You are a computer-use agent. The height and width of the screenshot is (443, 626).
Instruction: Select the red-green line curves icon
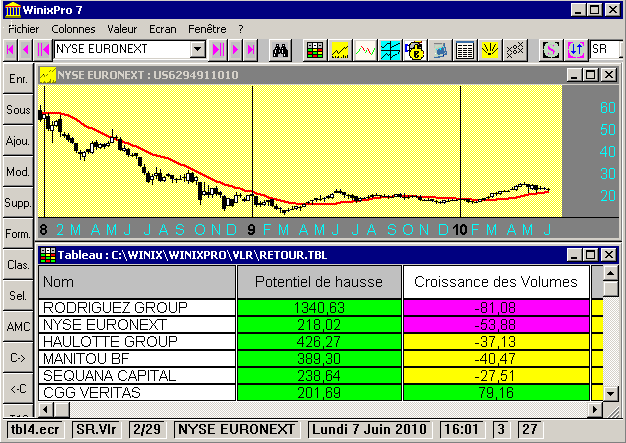click(365, 50)
